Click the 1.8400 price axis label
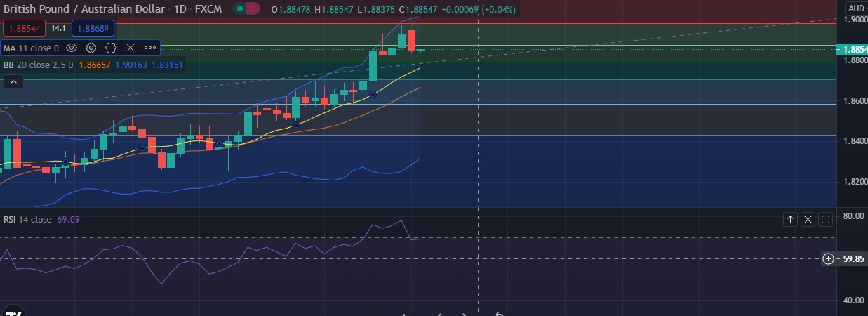The image size is (868, 316). click(856, 141)
